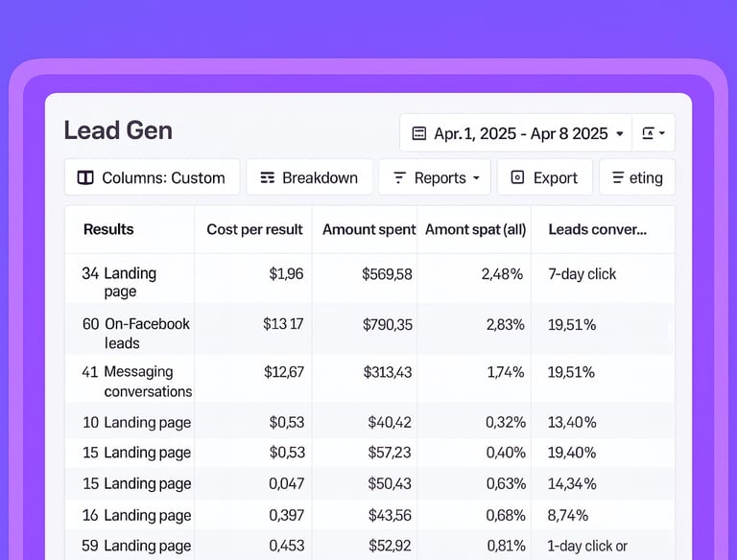Click the Reports filter icon
Viewport: 737px width, 560px height.
pyautogui.click(x=399, y=177)
